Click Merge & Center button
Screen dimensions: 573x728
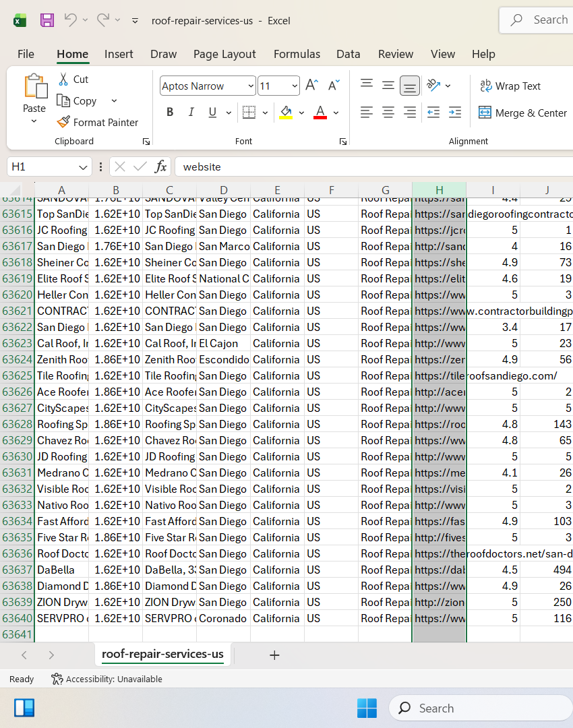(522, 113)
